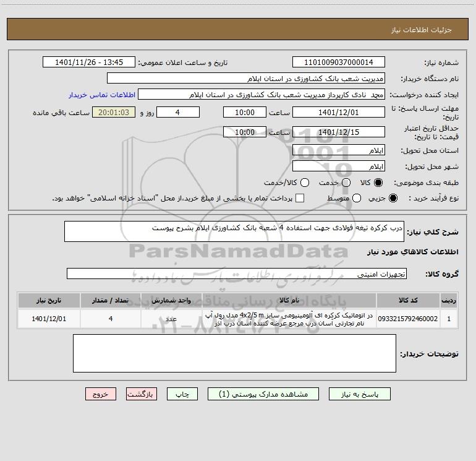Click the remaining days field showing 4

[178, 113]
